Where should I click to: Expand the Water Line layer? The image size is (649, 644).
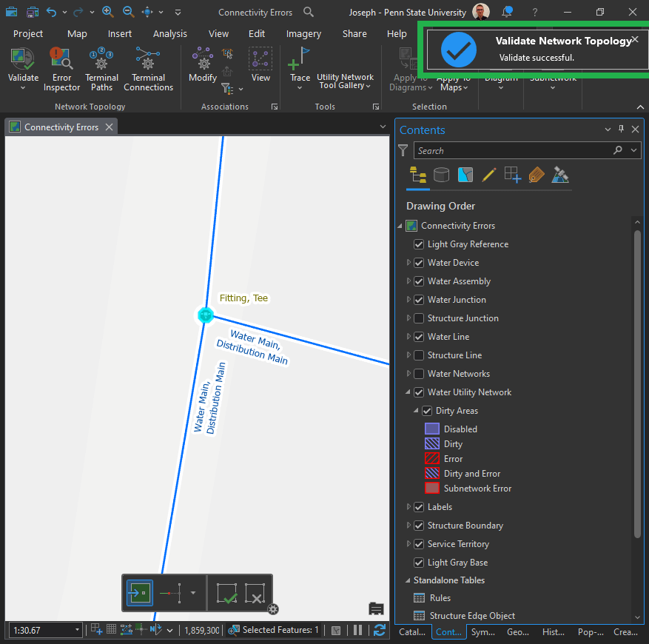(x=408, y=337)
